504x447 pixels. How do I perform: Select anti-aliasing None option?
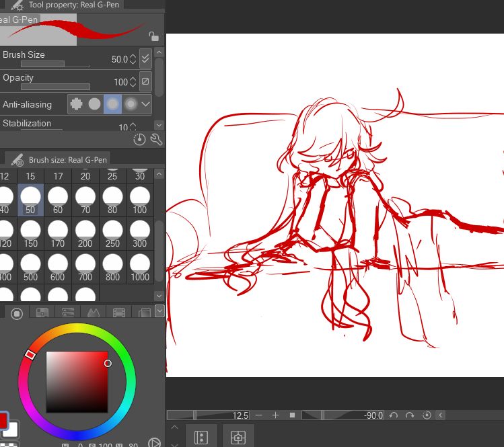[x=77, y=104]
